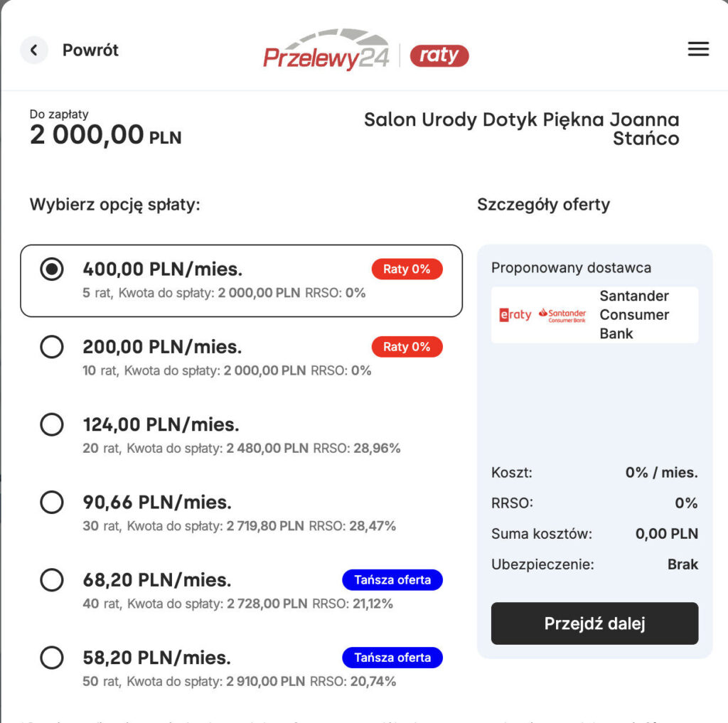Click Tańsza oferta badge on 58,20 PLN option
The width and height of the screenshot is (728, 723).
392,658
